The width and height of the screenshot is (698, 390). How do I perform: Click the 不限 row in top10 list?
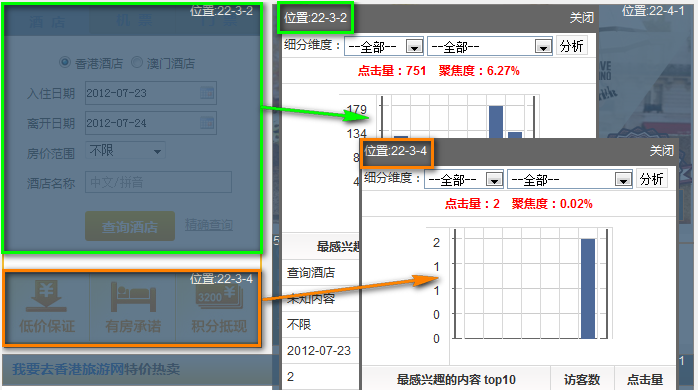pyautogui.click(x=321, y=325)
